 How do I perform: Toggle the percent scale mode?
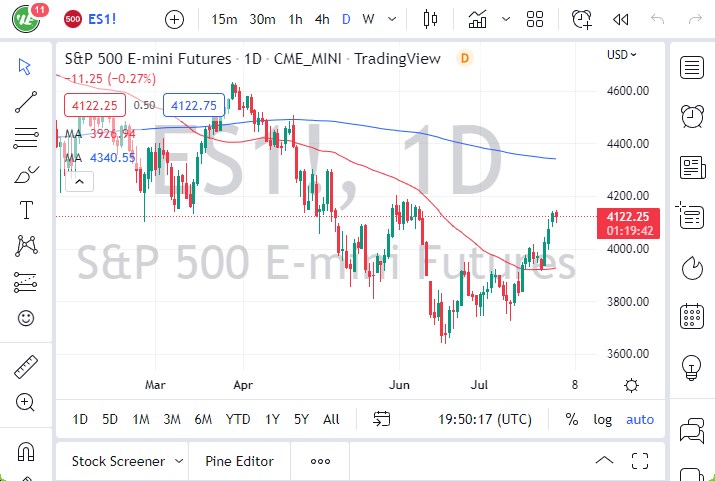[x=572, y=419]
